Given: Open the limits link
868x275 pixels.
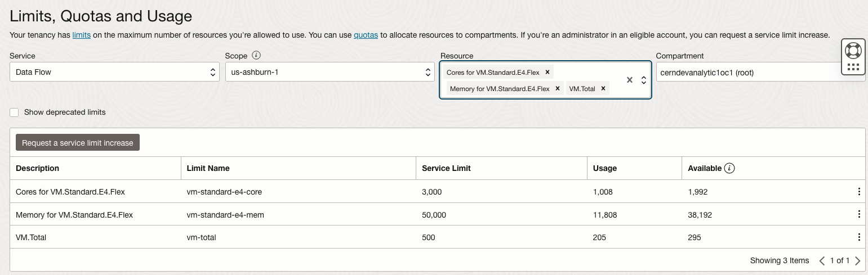Looking at the screenshot, I should click(x=82, y=35).
